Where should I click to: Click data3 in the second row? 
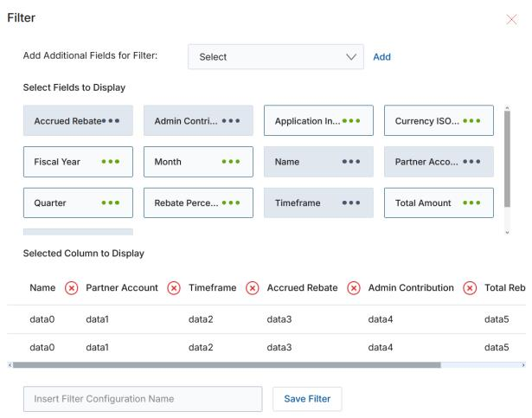pyautogui.click(x=279, y=347)
